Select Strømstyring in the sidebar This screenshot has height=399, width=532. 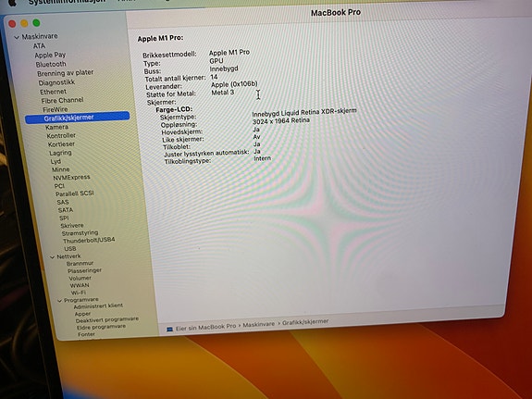[80, 233]
